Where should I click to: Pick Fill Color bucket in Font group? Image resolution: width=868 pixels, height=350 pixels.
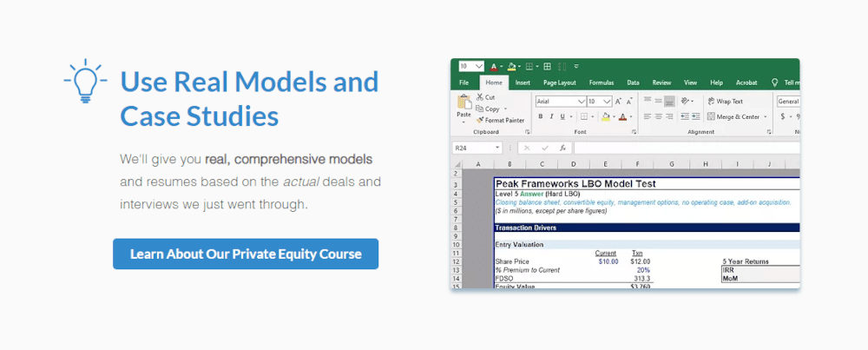point(606,117)
